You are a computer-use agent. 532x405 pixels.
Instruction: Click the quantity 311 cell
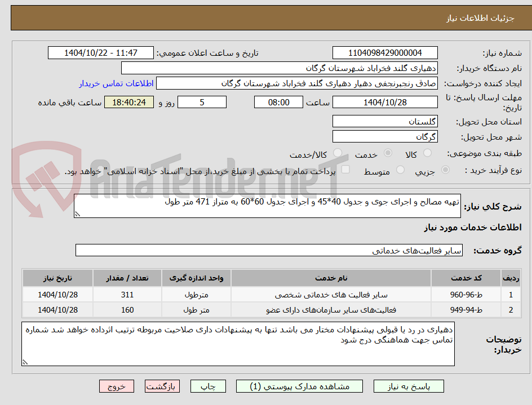pyautogui.click(x=127, y=295)
